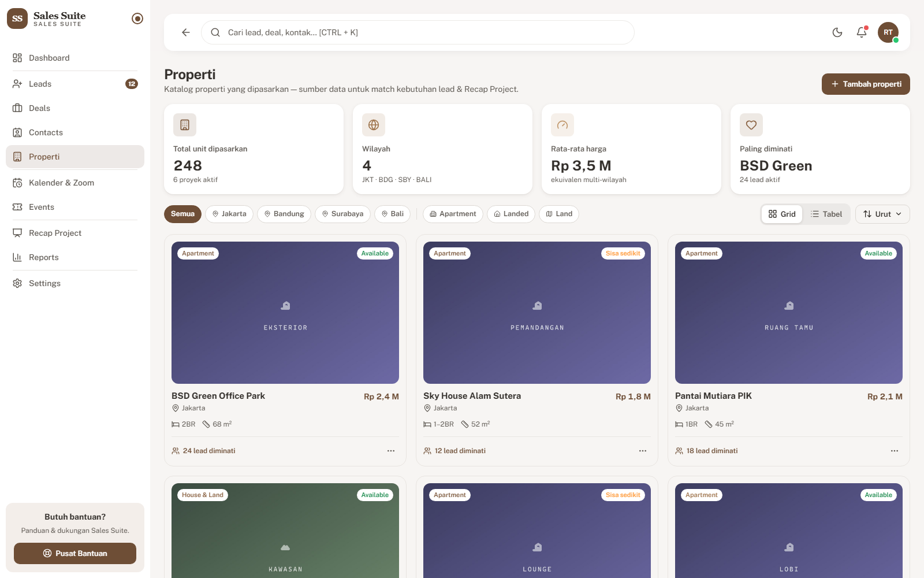Click BSD Green Office Park title

218,396
